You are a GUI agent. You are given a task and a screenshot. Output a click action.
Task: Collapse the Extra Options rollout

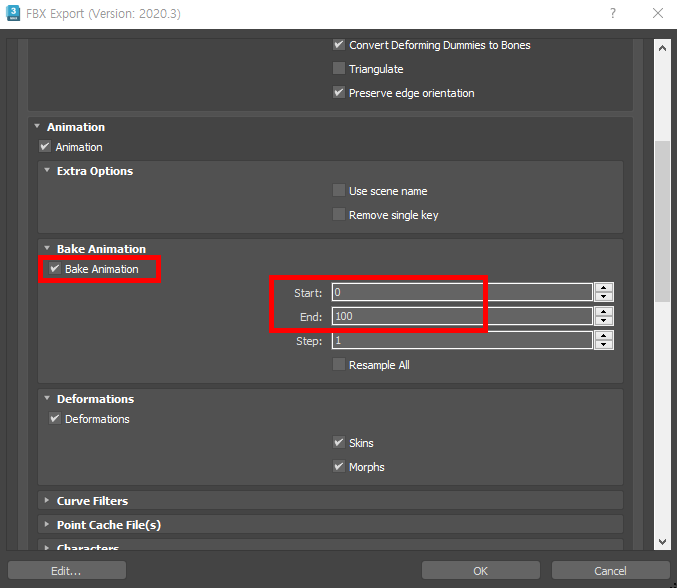click(47, 171)
